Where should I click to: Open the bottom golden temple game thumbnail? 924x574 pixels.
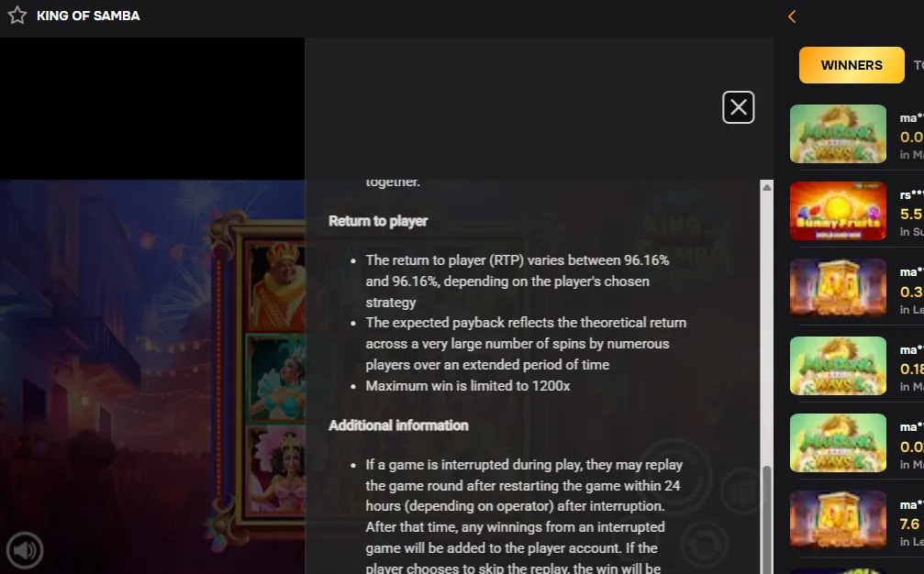[838, 520]
